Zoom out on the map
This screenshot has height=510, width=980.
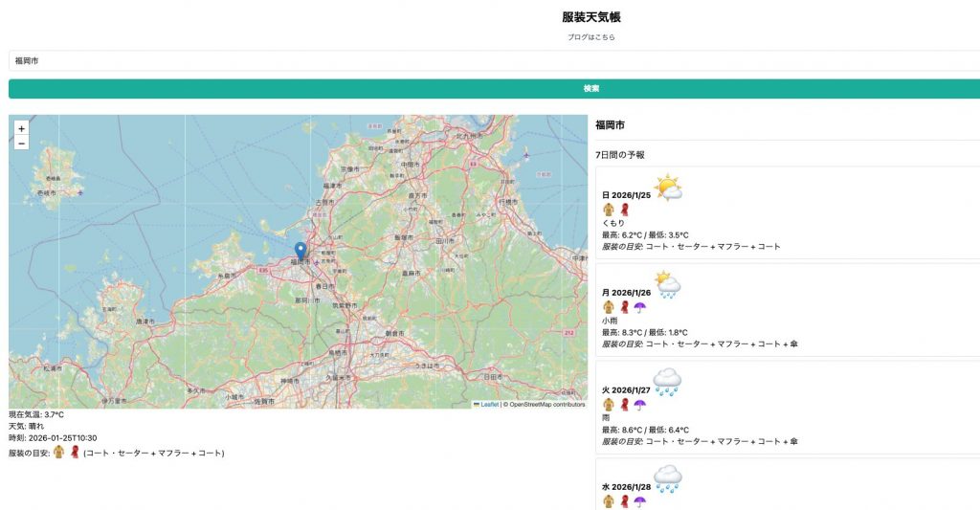point(22,144)
